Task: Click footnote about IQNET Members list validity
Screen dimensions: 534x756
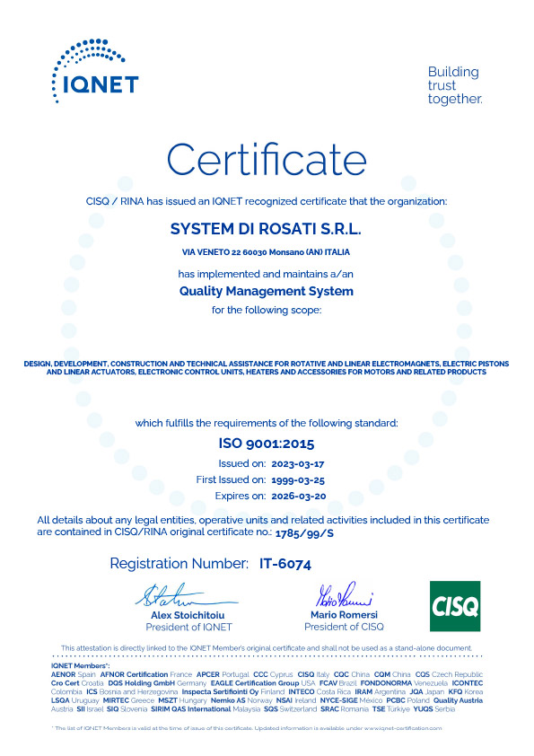Action: point(246,728)
